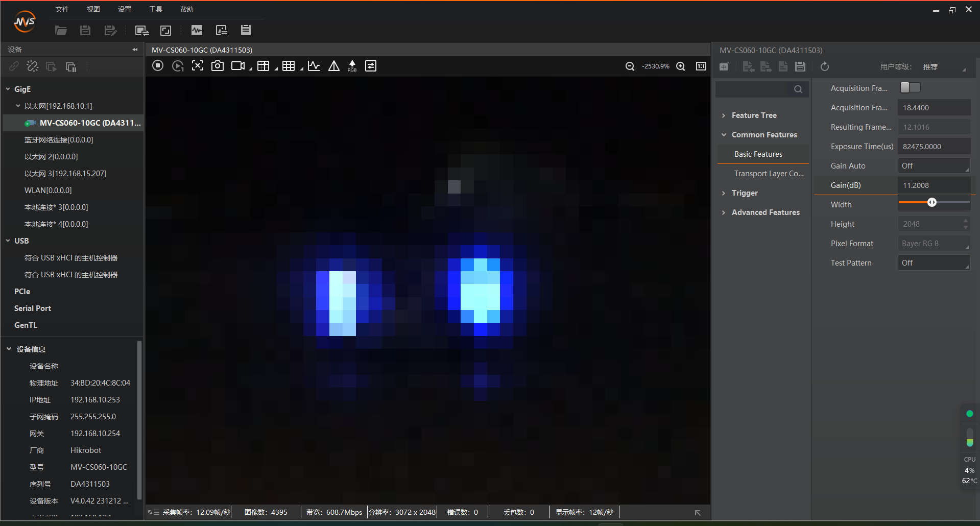Screen dimensions: 980x526
Task: Click the 1:1 actual size icon
Action: (x=701, y=66)
